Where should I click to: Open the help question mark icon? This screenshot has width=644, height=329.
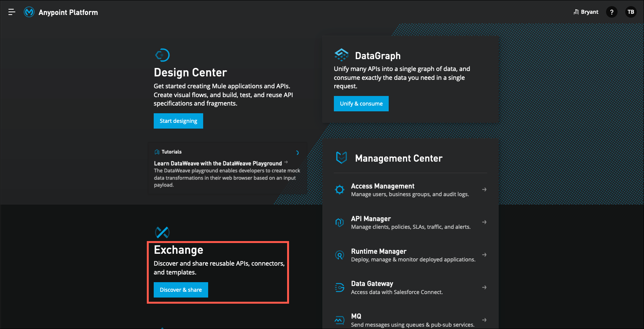point(612,12)
